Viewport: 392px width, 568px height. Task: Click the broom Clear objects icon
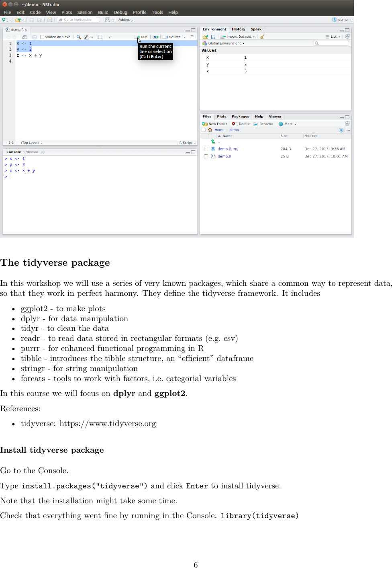[262, 37]
